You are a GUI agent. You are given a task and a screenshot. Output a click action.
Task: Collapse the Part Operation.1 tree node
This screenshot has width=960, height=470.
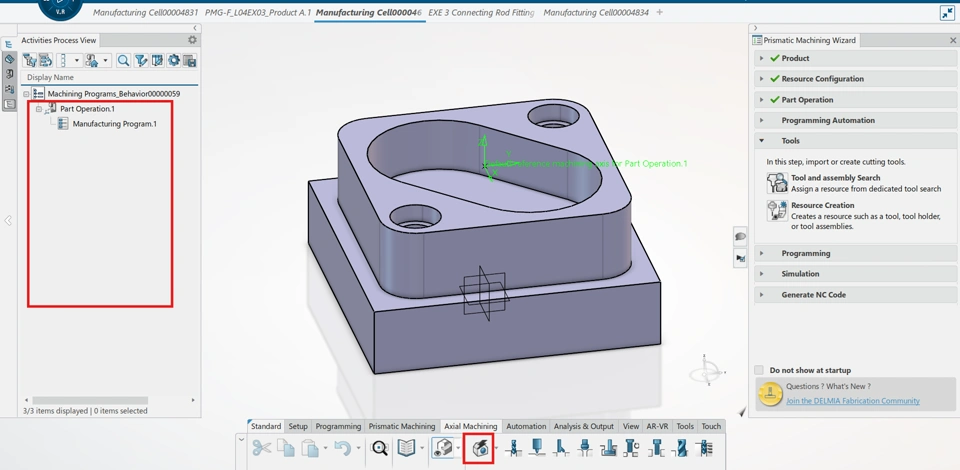[x=39, y=109]
